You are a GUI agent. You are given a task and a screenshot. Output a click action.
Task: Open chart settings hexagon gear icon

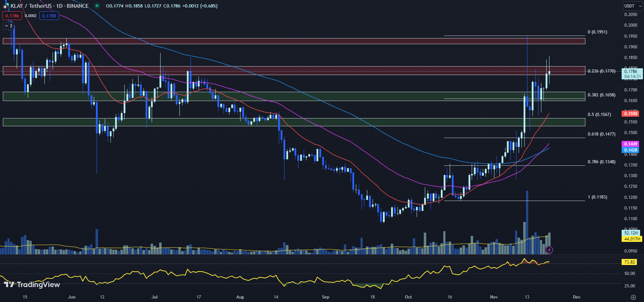pos(633,297)
